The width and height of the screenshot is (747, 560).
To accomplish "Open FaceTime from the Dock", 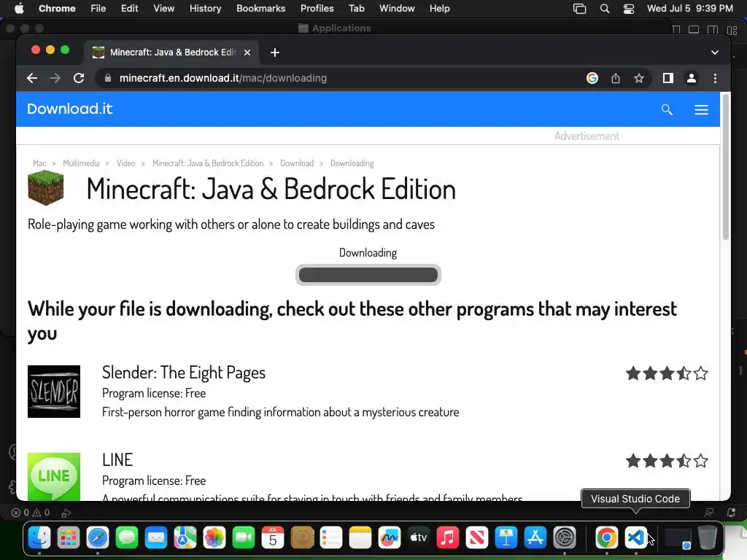I will pos(244,537).
